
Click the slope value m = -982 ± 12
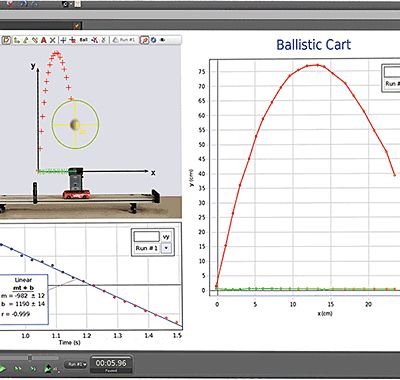[x=23, y=296]
